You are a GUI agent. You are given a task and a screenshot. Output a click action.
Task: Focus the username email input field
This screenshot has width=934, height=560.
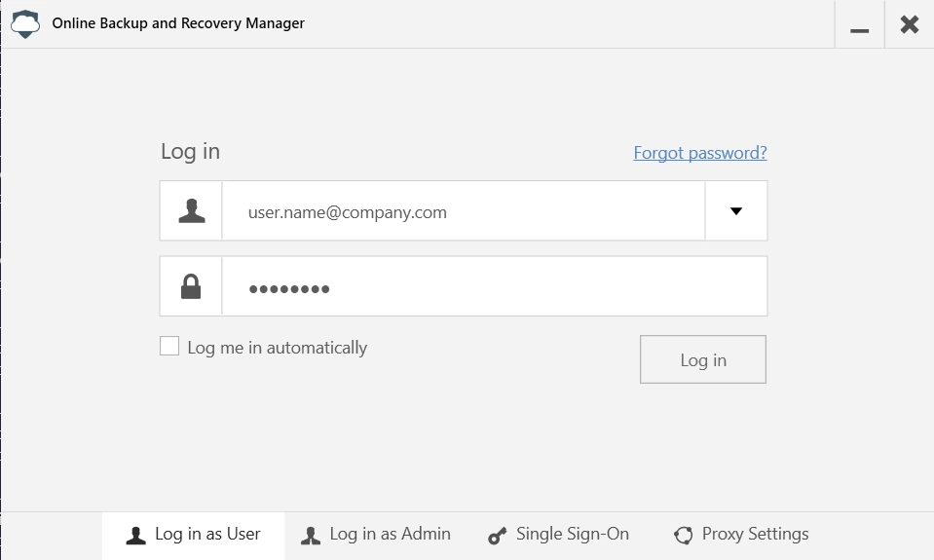pos(464,211)
